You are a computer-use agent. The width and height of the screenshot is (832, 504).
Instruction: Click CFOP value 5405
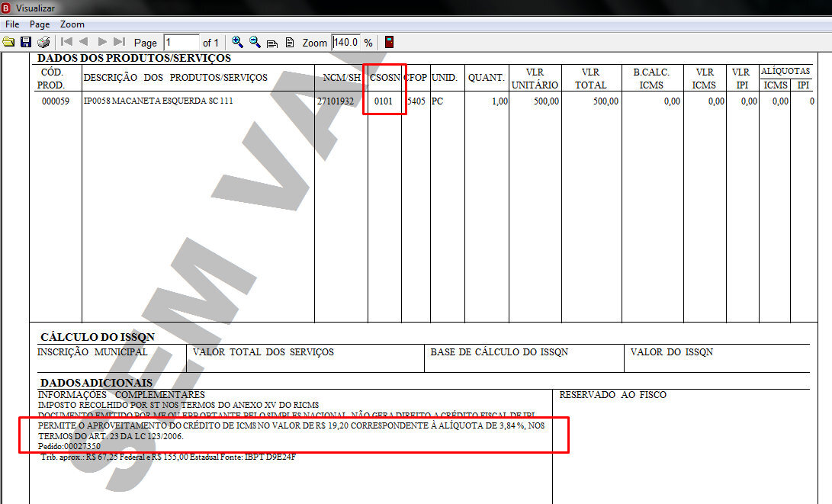(x=416, y=101)
